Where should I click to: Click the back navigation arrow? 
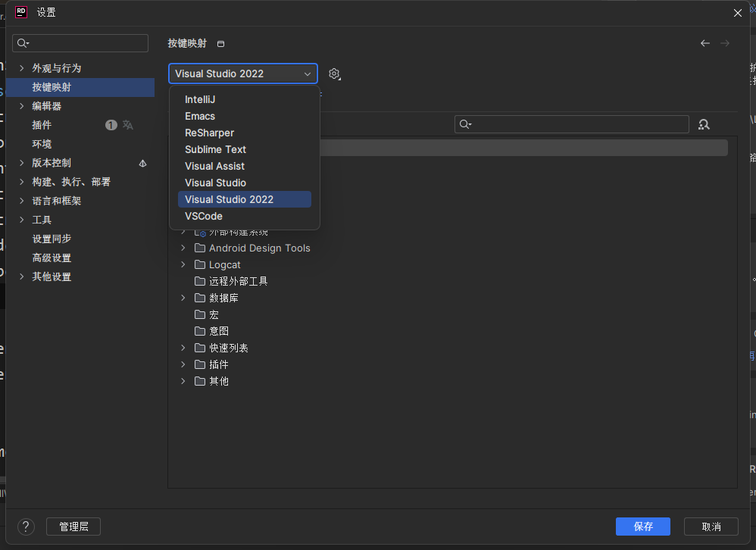pos(704,43)
